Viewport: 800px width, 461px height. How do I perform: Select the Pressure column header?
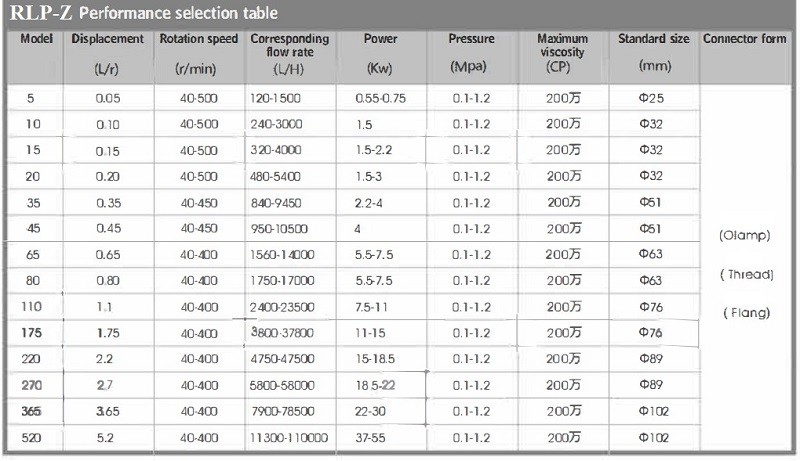(471, 39)
